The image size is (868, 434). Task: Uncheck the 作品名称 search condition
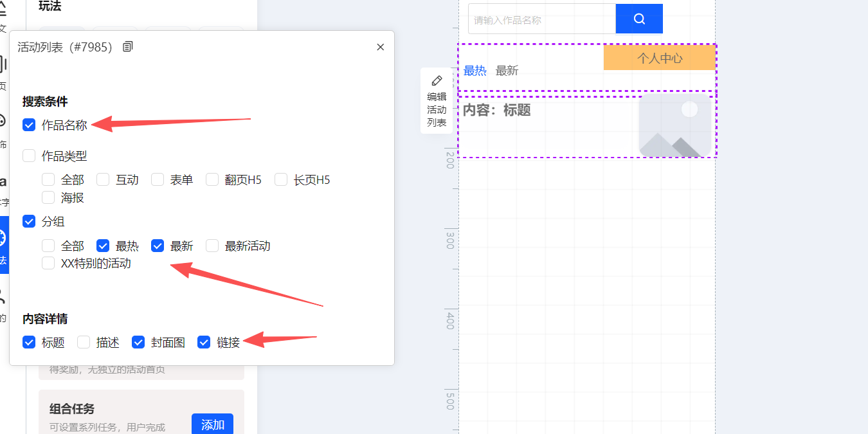29,125
